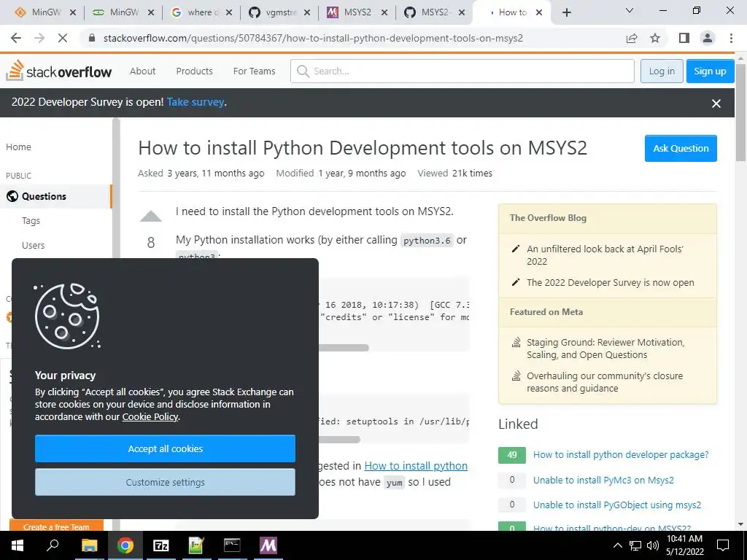Bookmark this page with the star icon
The width and height of the screenshot is (747, 560).
click(x=655, y=38)
